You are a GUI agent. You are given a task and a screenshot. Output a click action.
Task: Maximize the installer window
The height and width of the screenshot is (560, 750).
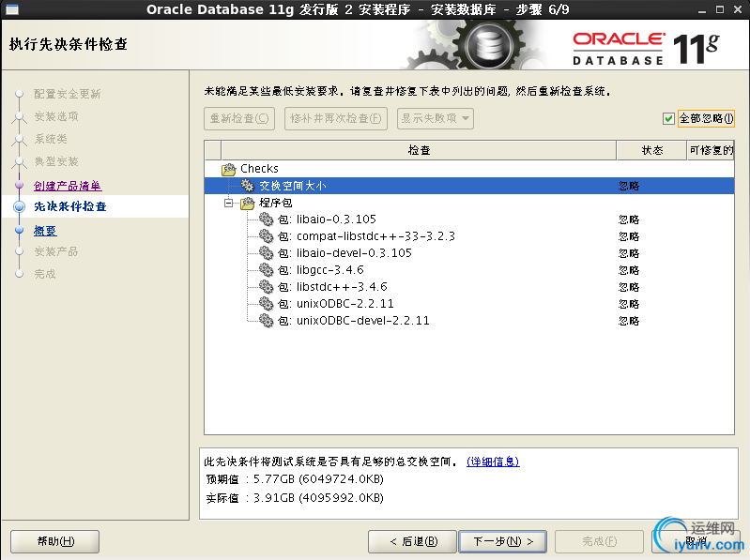coord(719,9)
